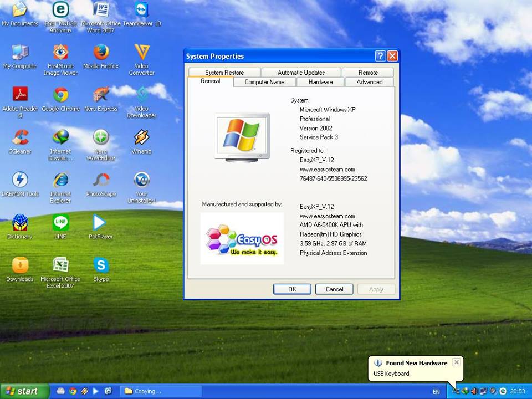Open the Adobe Reader XI shortcut

[x=20, y=102]
